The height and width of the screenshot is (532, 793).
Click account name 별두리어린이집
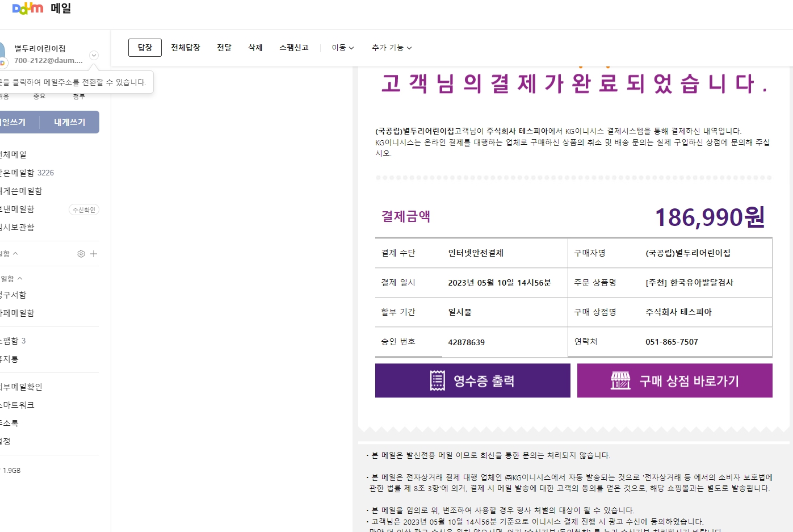[40, 49]
